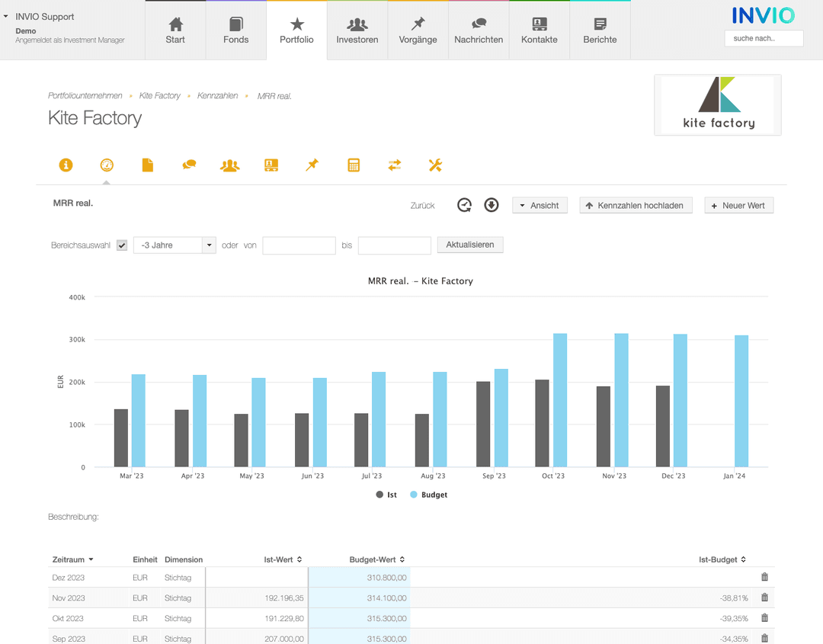Toggle the Budget series in chart legend

pos(428,495)
